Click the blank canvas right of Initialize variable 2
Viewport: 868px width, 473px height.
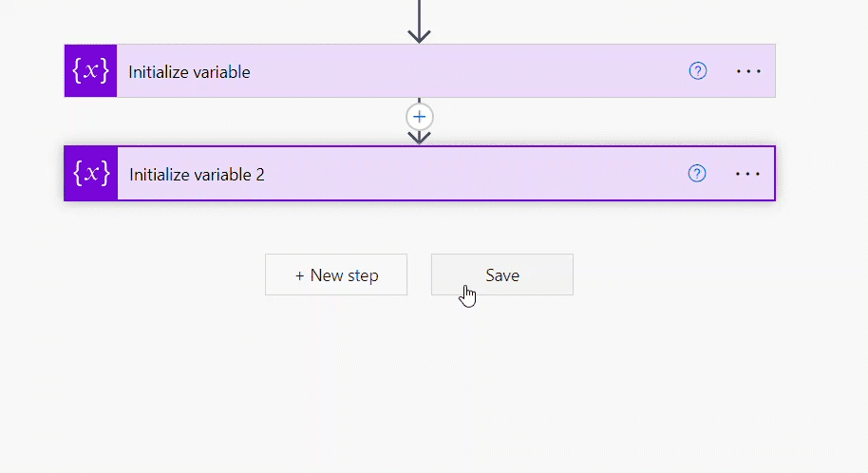click(821, 174)
